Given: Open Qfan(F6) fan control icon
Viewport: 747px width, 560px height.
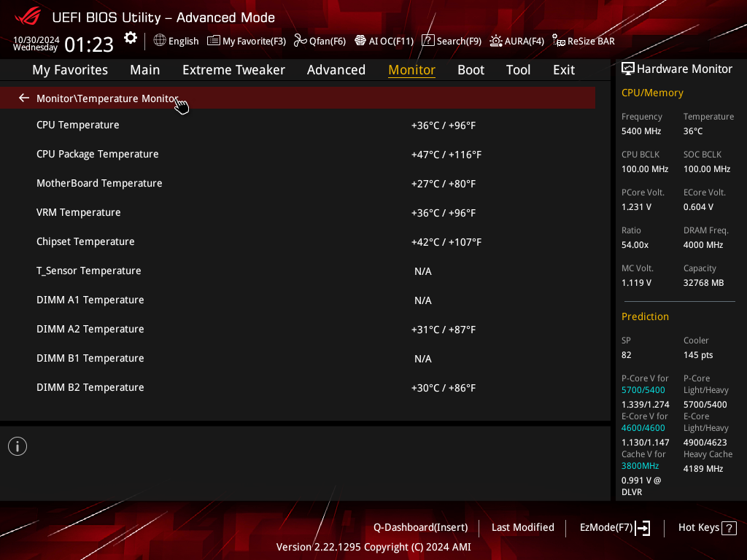Looking at the screenshot, I should point(300,41).
